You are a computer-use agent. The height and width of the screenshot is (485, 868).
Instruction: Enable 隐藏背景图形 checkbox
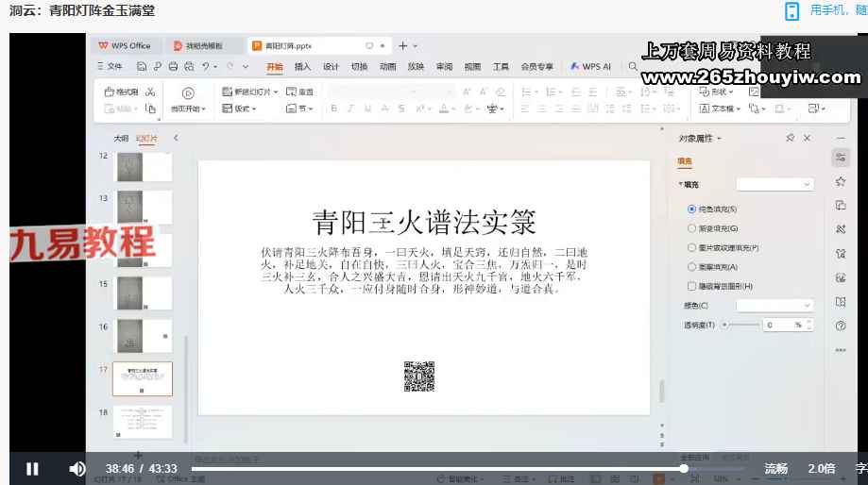click(691, 286)
